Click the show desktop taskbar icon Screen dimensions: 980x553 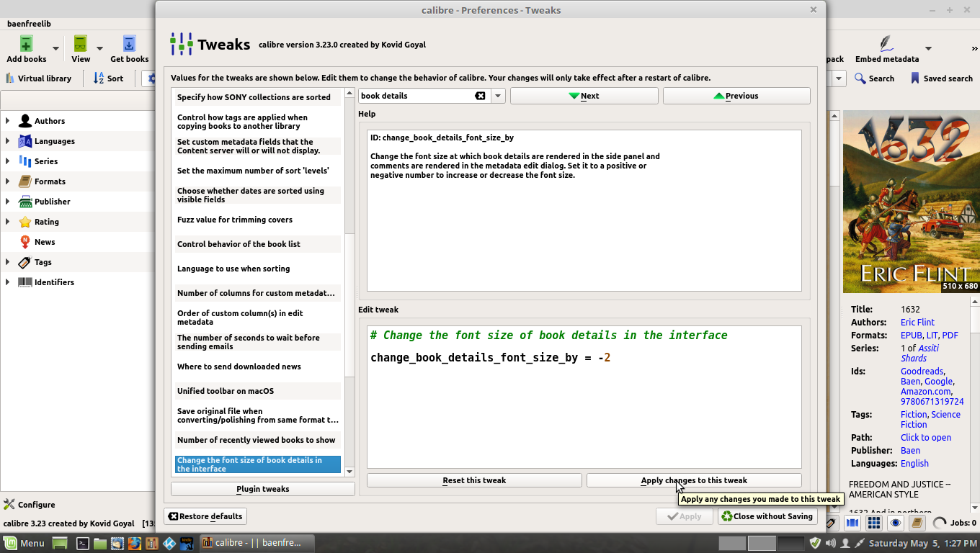[x=60, y=543]
